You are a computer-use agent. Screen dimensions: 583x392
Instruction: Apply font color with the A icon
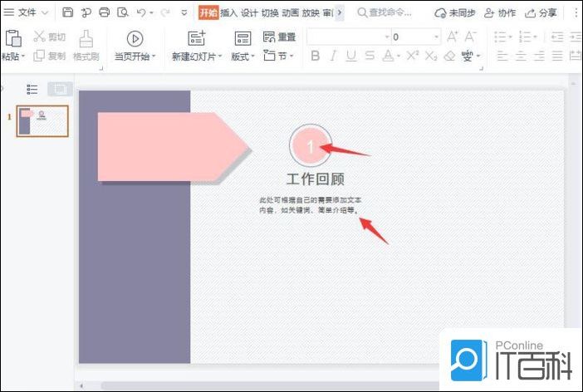tap(388, 56)
